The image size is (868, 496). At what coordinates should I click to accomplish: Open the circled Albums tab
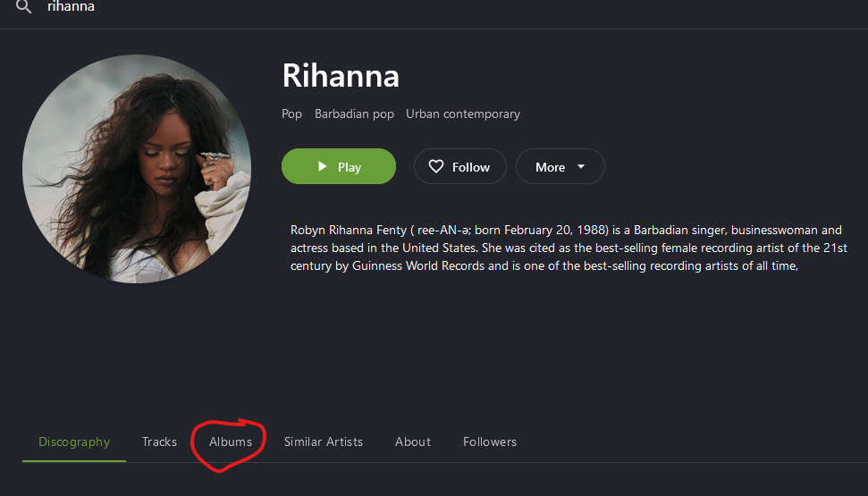pos(231,441)
